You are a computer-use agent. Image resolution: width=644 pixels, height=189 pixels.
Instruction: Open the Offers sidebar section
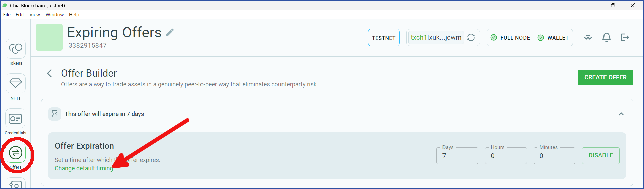pyautogui.click(x=15, y=156)
